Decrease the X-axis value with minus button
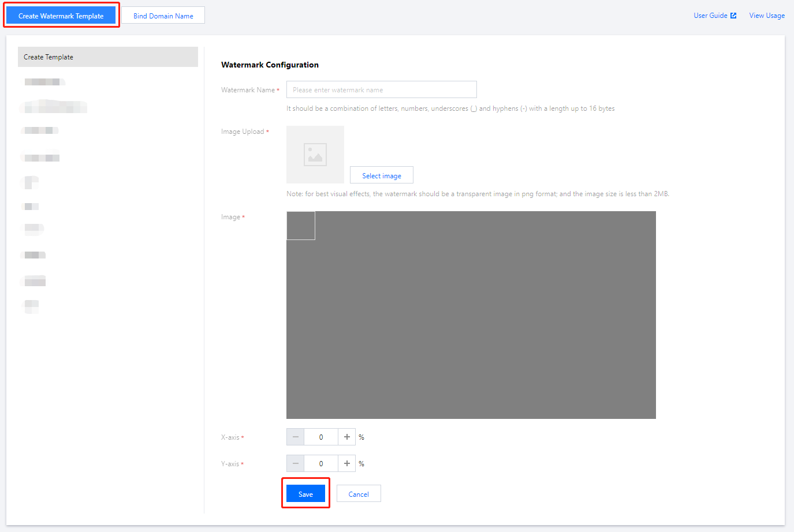Screen dimensions: 794x532 [x=295, y=437]
